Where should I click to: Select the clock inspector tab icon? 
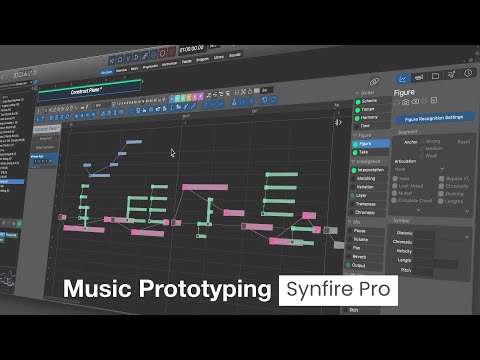(x=468, y=73)
